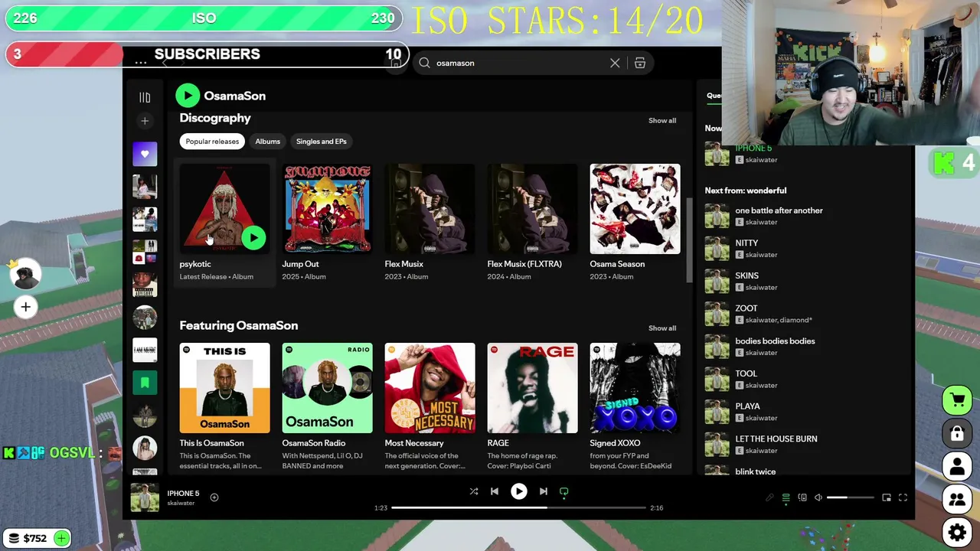Image resolution: width=980 pixels, height=551 pixels.
Task: Click the round white plus button on left
Action: point(25,307)
